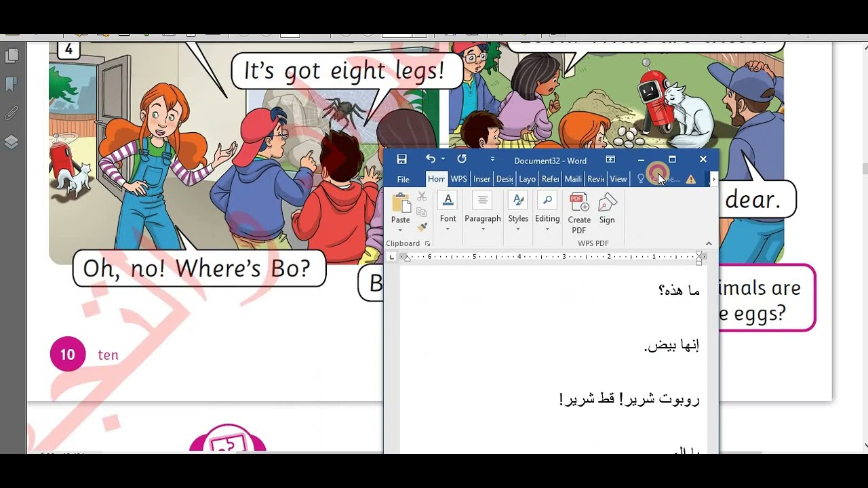Save the Word document with the floppy icon

401,159
